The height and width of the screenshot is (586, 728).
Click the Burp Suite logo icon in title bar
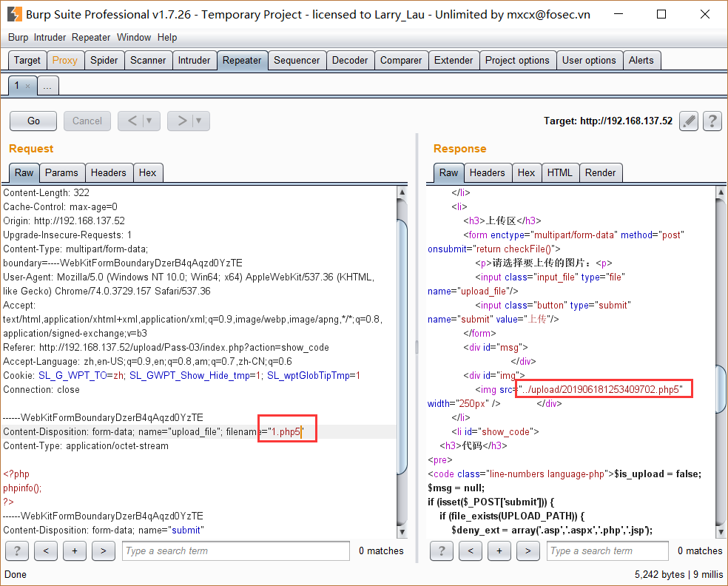14,14
